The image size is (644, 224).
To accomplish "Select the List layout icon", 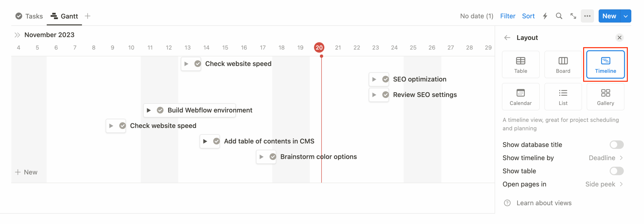I will tap(563, 97).
